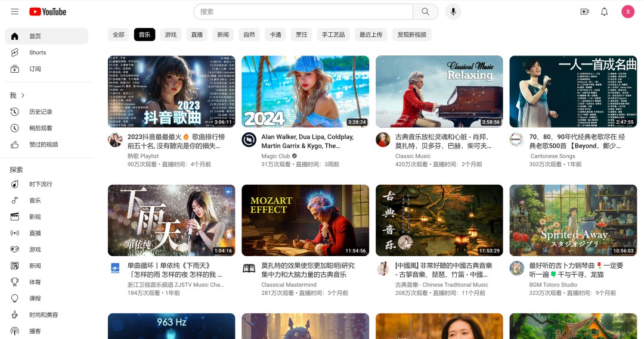Switch to the 首页 home tab
Viewport: 644px width, 339px height.
pos(35,36)
